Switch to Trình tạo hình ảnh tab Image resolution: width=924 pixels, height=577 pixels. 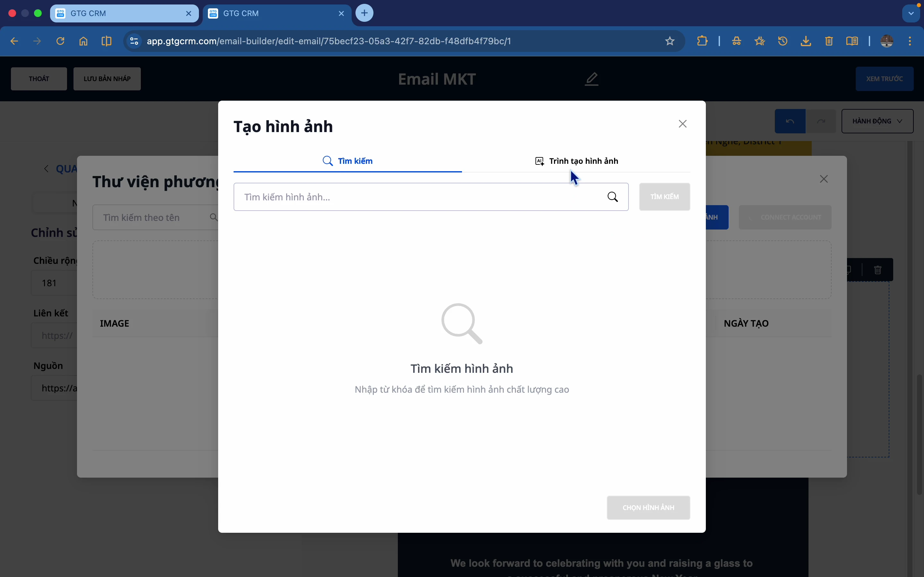pyautogui.click(x=576, y=161)
